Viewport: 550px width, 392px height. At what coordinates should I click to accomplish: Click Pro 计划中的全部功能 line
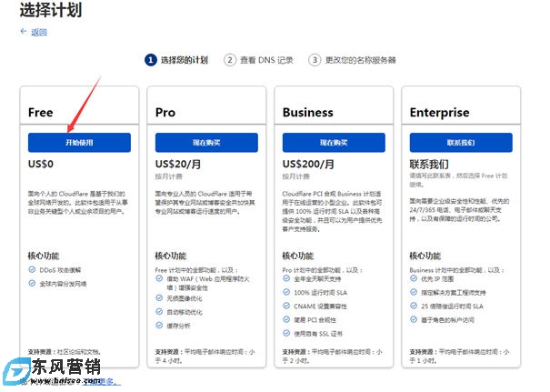click(323, 270)
